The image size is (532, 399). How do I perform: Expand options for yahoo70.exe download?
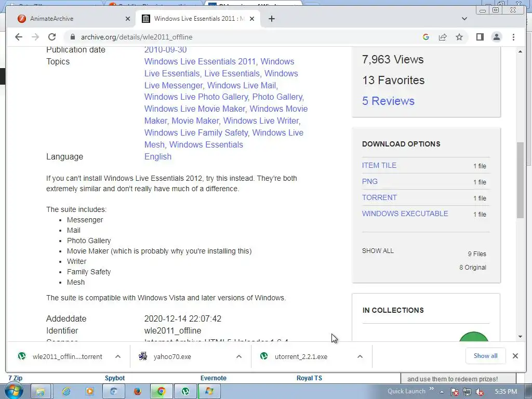point(239,356)
